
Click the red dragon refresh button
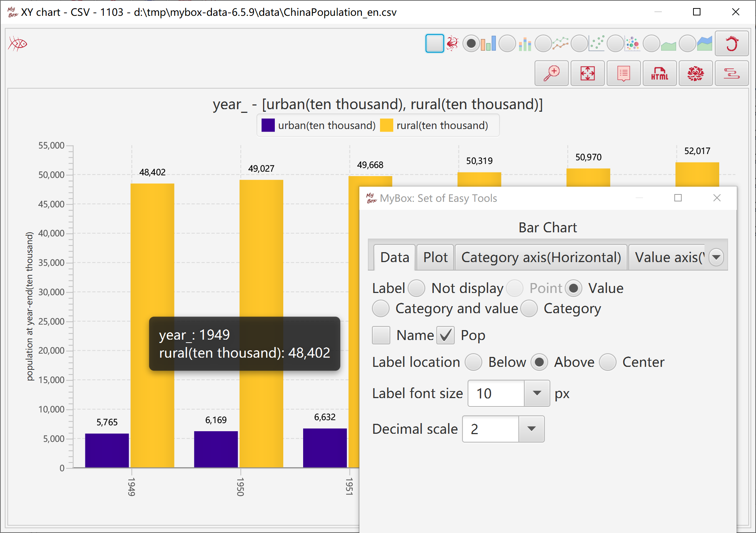coord(732,44)
